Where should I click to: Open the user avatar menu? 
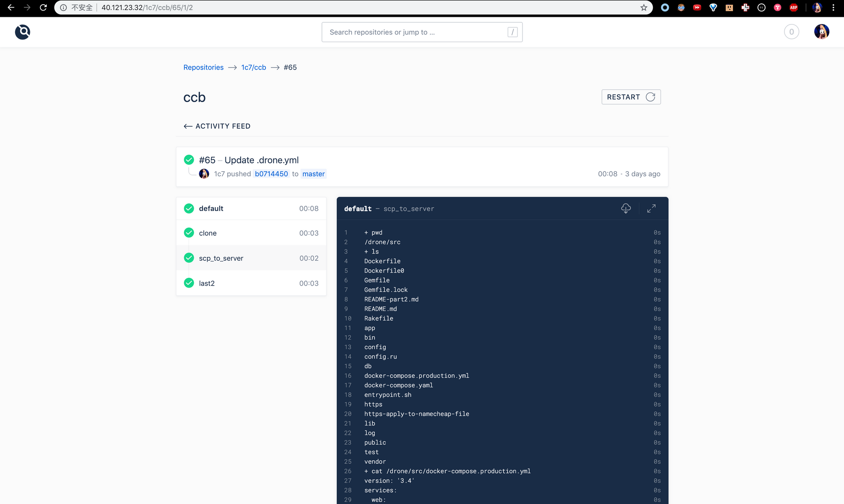821,32
